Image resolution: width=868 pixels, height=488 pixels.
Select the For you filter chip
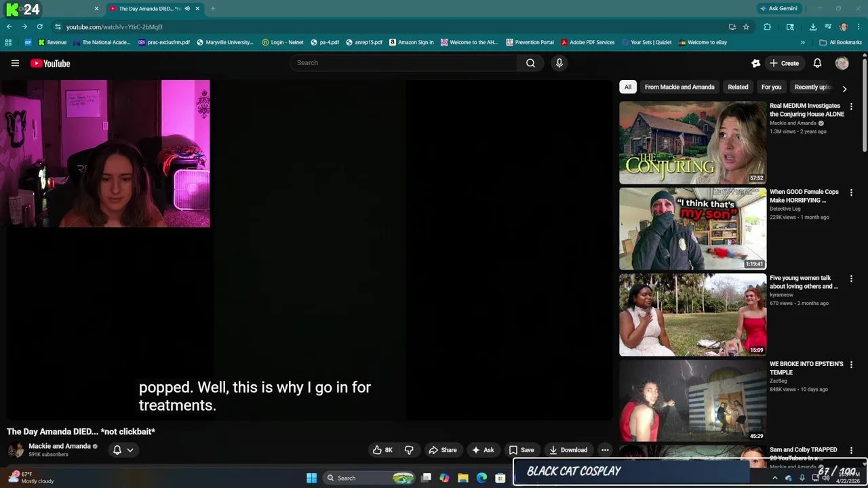(771, 87)
